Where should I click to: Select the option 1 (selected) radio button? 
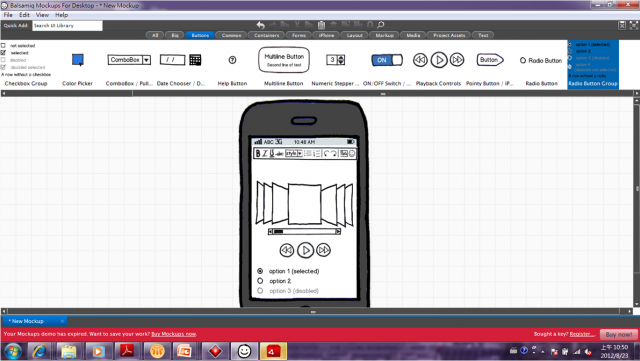point(260,271)
